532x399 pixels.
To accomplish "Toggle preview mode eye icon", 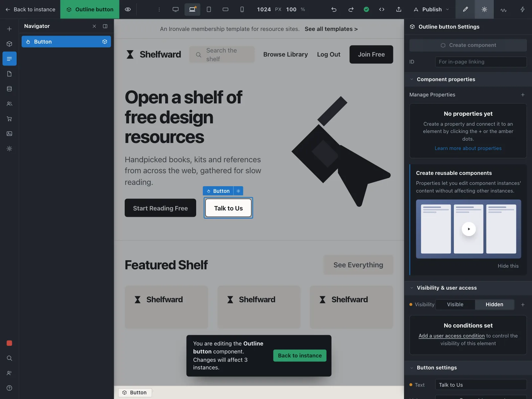I will pyautogui.click(x=128, y=9).
